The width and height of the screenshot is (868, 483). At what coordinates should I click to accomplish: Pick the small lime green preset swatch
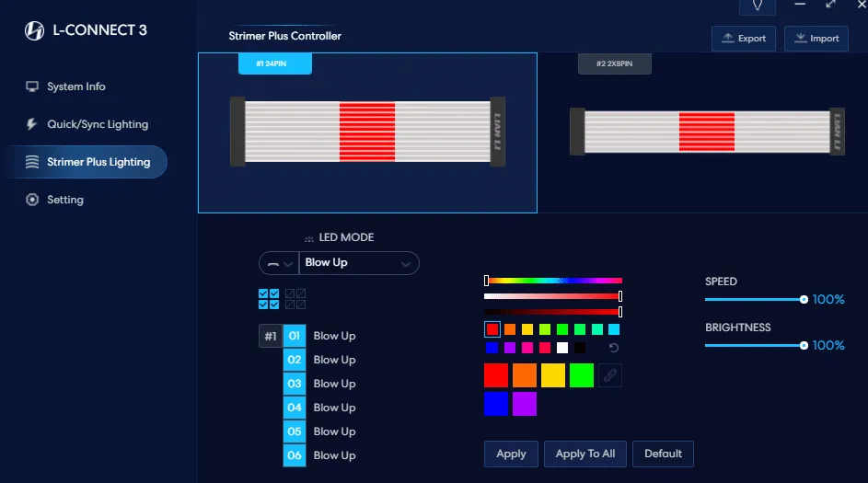545,329
